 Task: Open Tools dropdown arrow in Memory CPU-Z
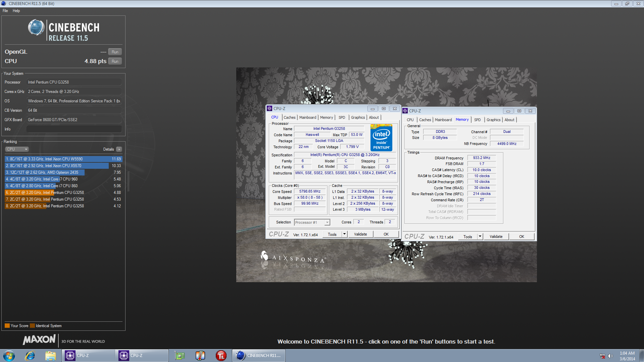480,237
